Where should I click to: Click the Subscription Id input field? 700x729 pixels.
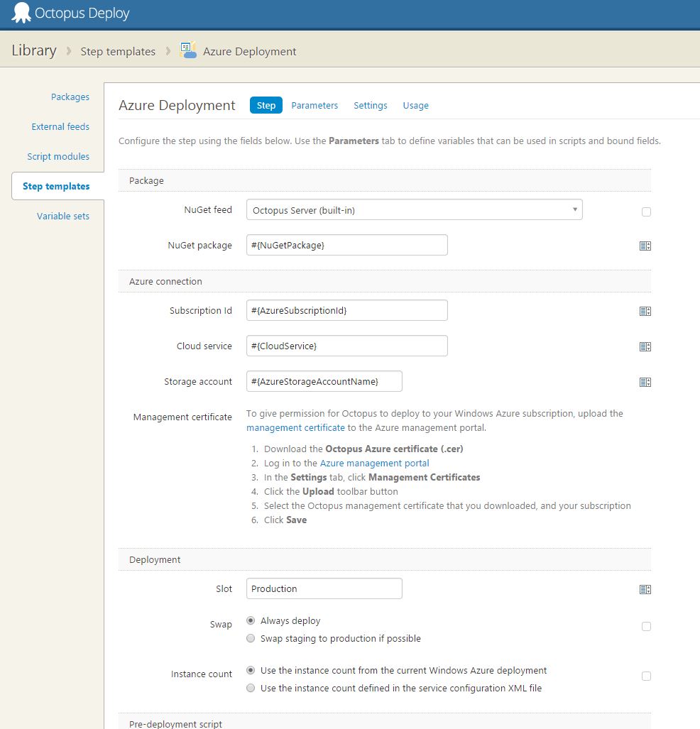click(347, 310)
